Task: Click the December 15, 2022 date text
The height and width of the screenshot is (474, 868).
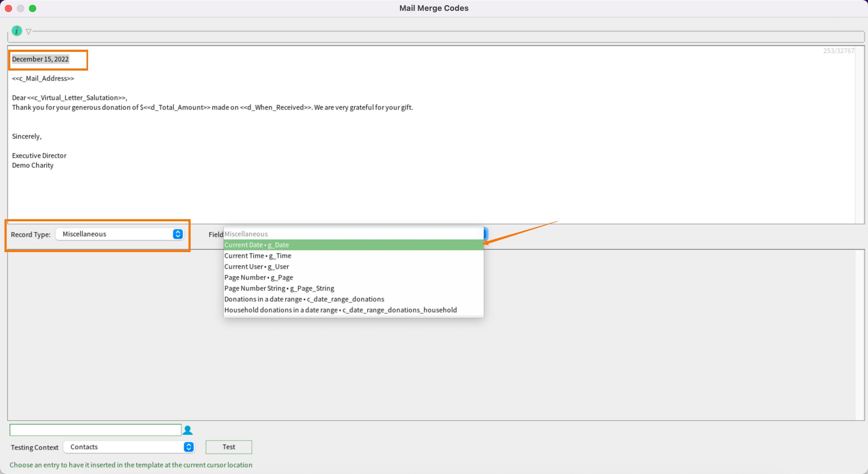Action: (40, 59)
